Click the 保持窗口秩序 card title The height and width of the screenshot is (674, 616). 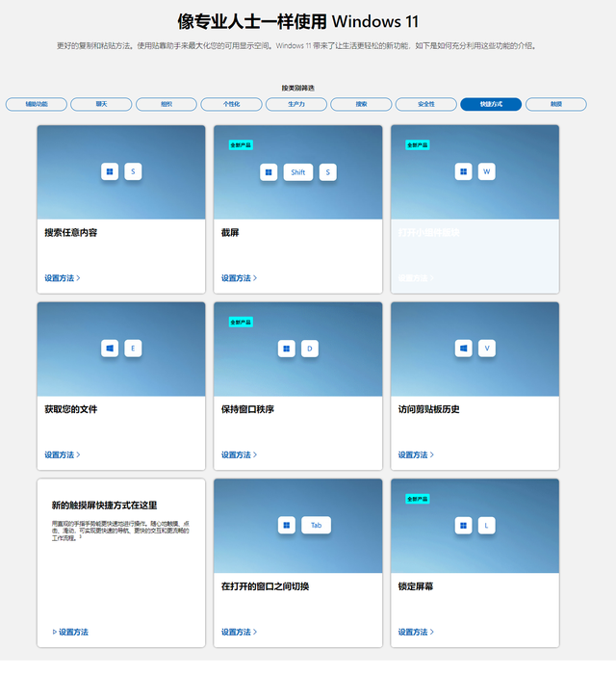(x=247, y=409)
